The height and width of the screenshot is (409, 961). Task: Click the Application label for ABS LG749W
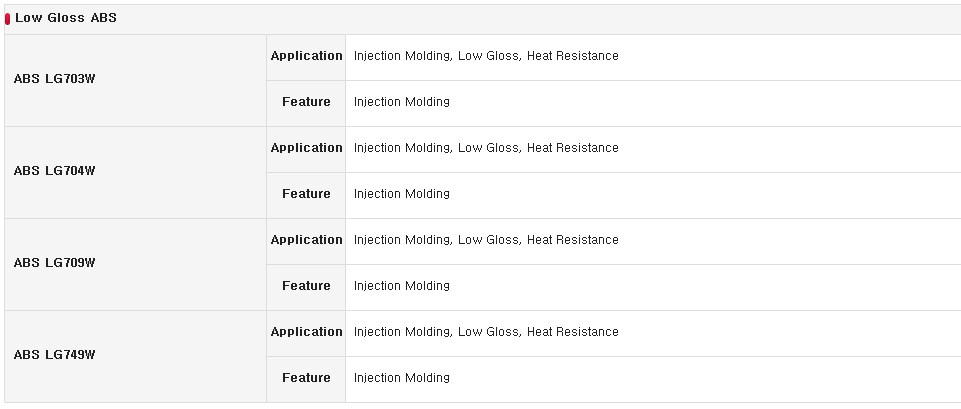pos(306,332)
